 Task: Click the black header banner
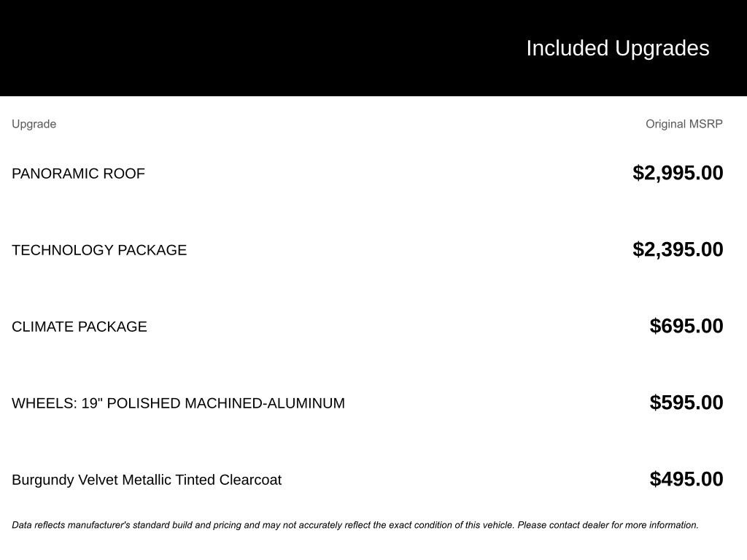tap(373, 47)
